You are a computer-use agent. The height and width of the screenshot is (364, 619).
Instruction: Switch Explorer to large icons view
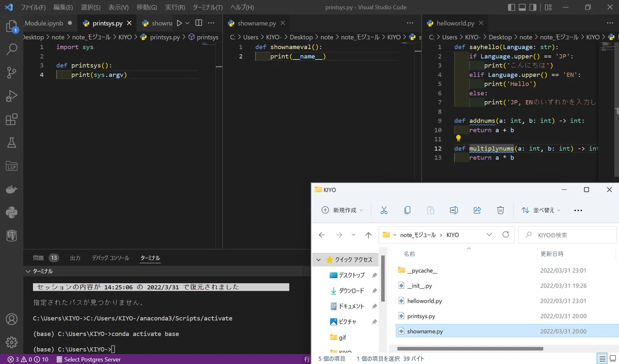pos(612,359)
